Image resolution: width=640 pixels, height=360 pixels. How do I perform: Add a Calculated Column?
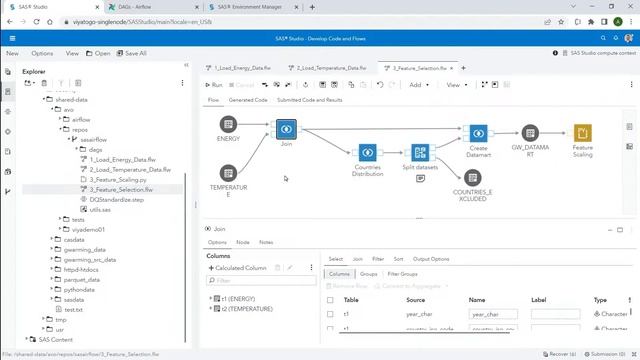(x=238, y=268)
